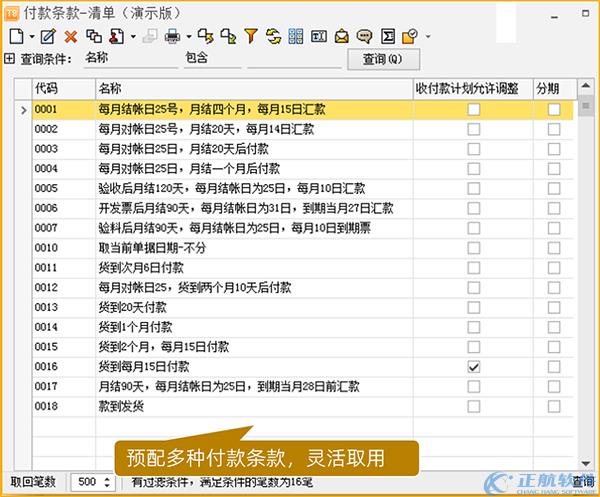Click the first linked-documents arrow icon
600x497 pixels.
click(x=205, y=37)
